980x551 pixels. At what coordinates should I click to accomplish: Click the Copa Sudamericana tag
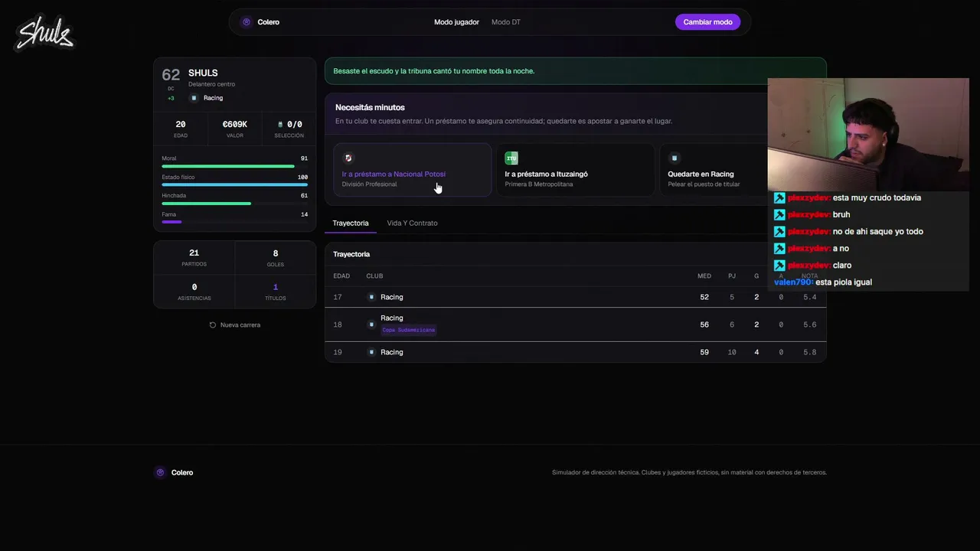(409, 330)
